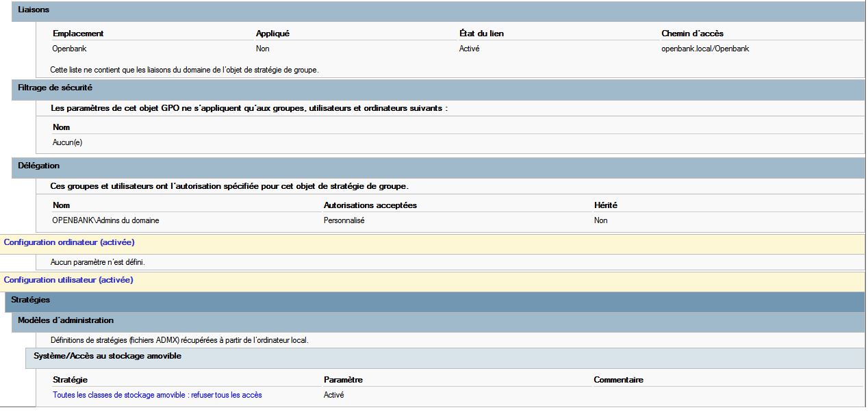Open the removable storage deny-all-access policy link
Viewport: 868px width, 412px height.
point(157,395)
